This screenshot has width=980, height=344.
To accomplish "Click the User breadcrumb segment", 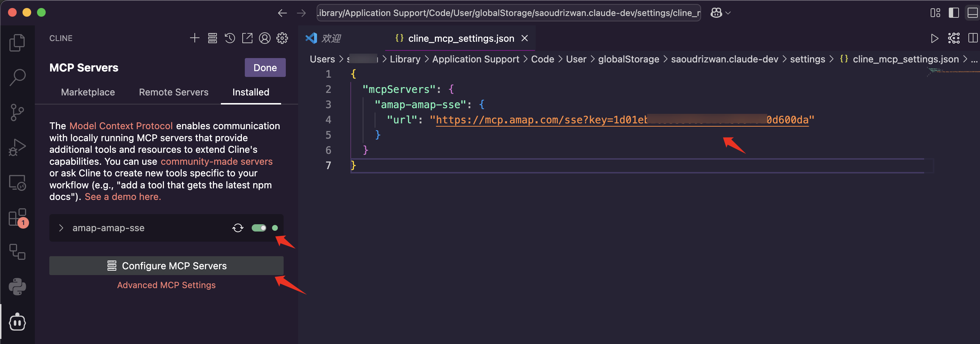I will 576,59.
